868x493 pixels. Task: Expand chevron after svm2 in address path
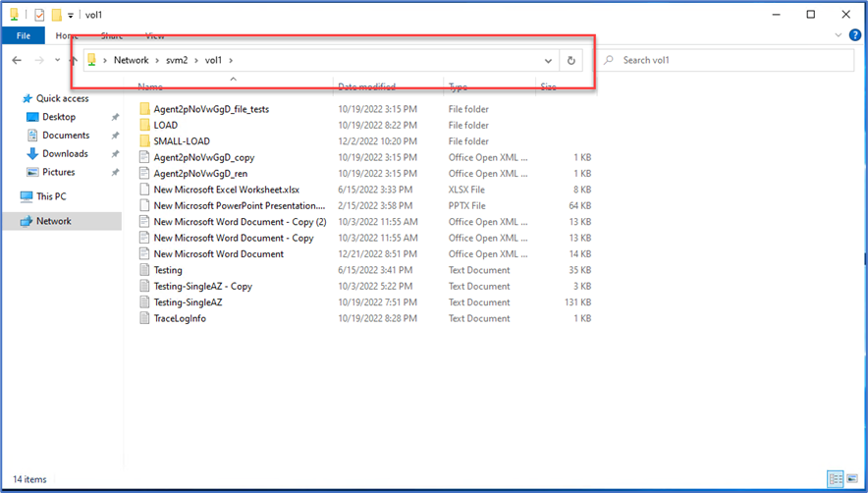(x=196, y=60)
